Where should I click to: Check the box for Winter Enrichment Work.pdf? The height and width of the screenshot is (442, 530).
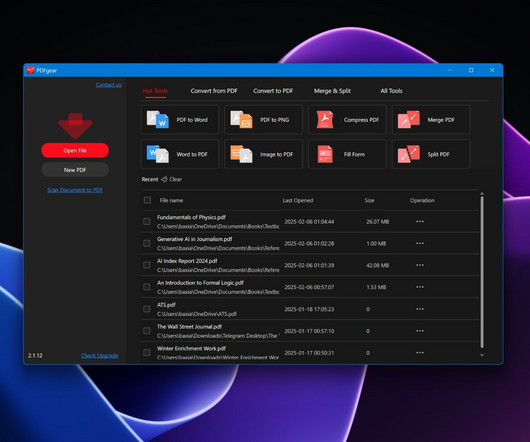(x=147, y=352)
